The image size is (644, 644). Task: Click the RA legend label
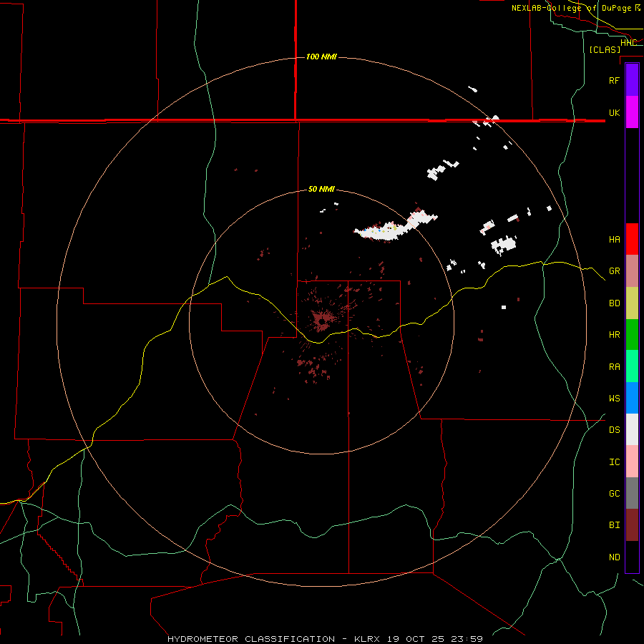pos(614,367)
